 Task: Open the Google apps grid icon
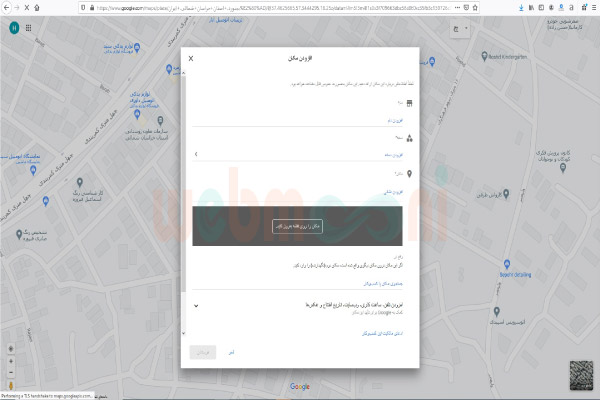pyautogui.click(x=28, y=27)
